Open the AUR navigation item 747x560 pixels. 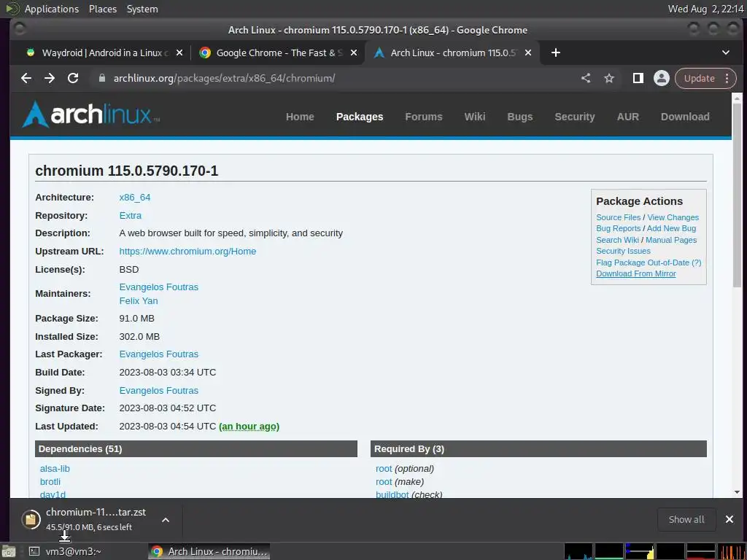[627, 117]
